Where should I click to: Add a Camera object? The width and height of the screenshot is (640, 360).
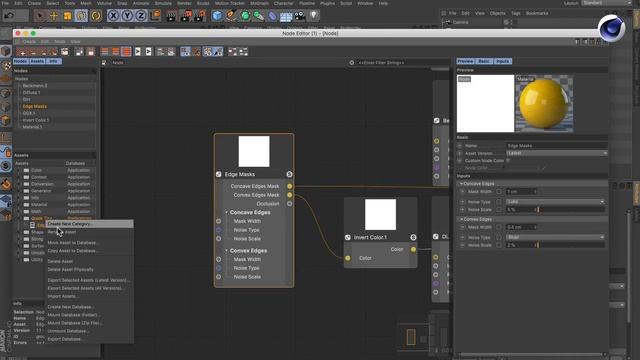[300, 16]
